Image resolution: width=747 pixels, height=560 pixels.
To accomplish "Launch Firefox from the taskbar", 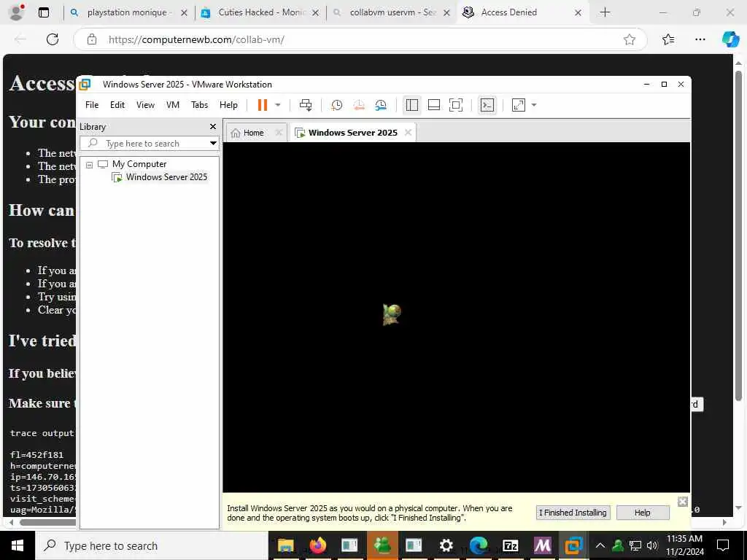I will [317, 545].
